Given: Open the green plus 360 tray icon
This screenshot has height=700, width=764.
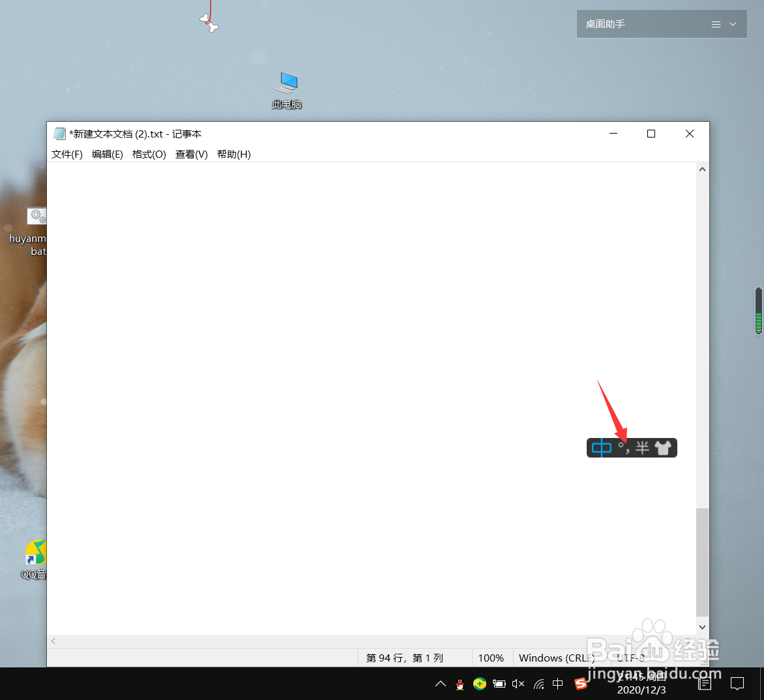Looking at the screenshot, I should (479, 684).
